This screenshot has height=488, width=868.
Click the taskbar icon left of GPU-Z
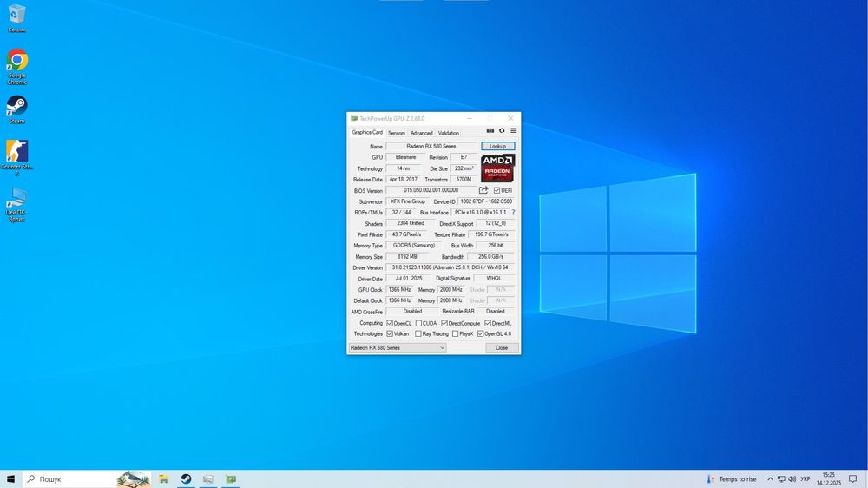(x=208, y=479)
